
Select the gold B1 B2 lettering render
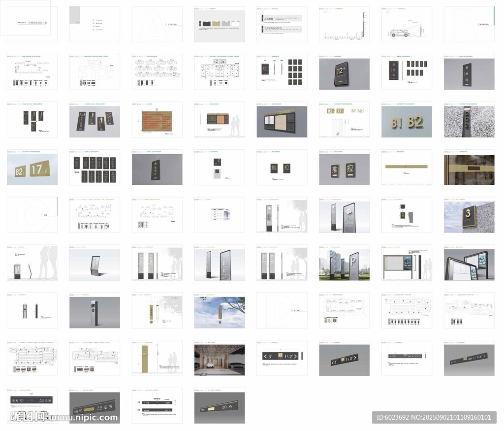pyautogui.click(x=407, y=120)
